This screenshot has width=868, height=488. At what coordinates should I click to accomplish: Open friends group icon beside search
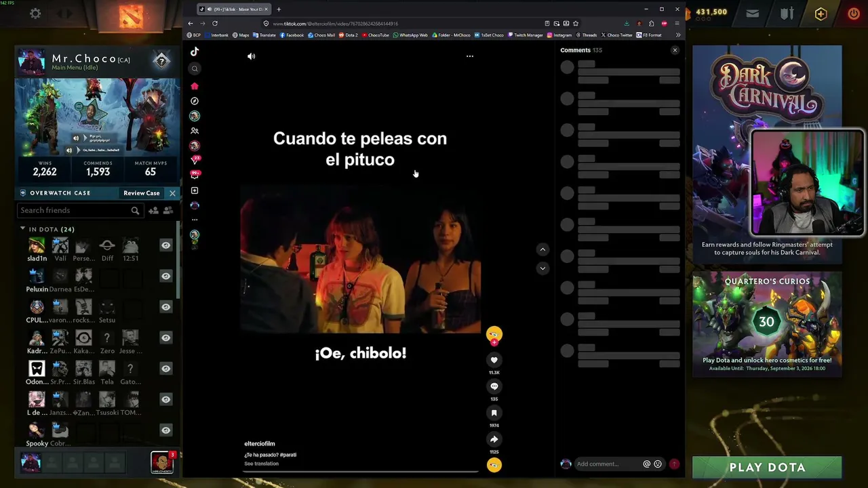click(x=168, y=211)
